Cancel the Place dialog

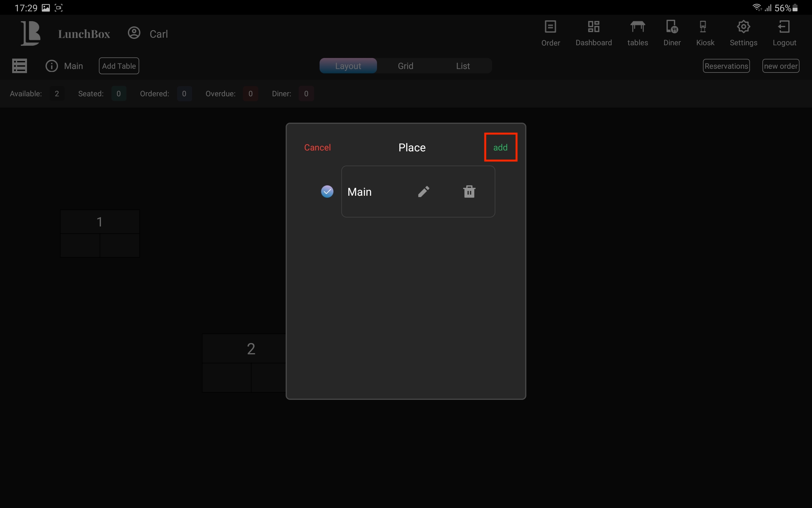pos(317,148)
